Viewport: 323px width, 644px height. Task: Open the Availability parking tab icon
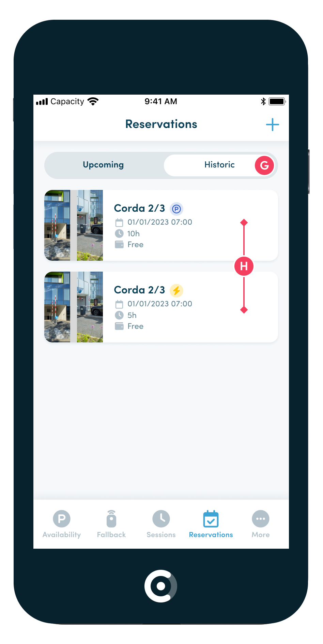click(62, 519)
